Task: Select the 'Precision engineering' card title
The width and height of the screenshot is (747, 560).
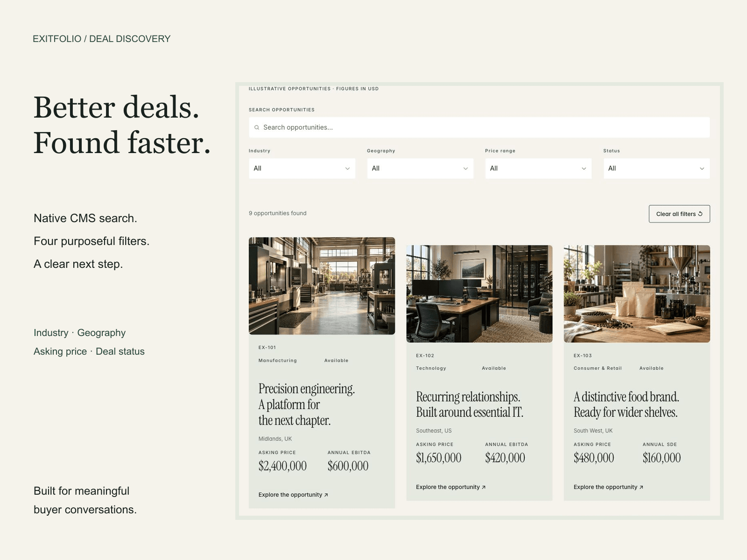Action: 307,405
